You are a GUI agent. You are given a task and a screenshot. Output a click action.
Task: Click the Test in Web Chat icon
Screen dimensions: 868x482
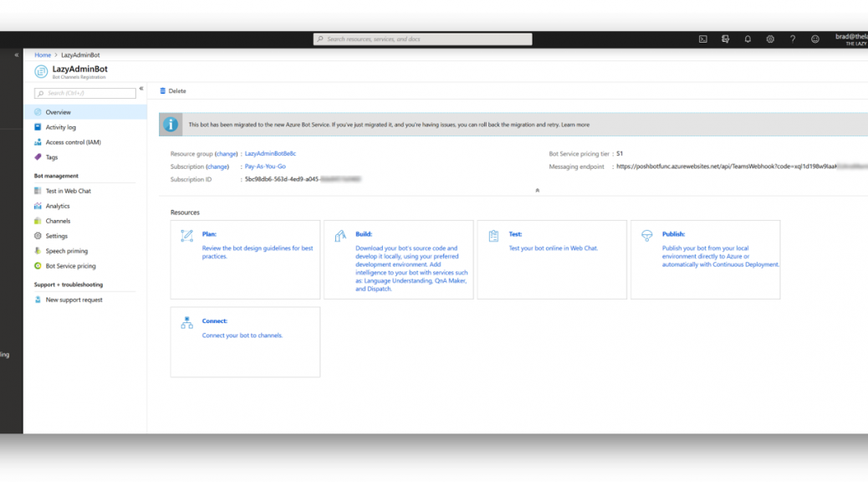[38, 191]
